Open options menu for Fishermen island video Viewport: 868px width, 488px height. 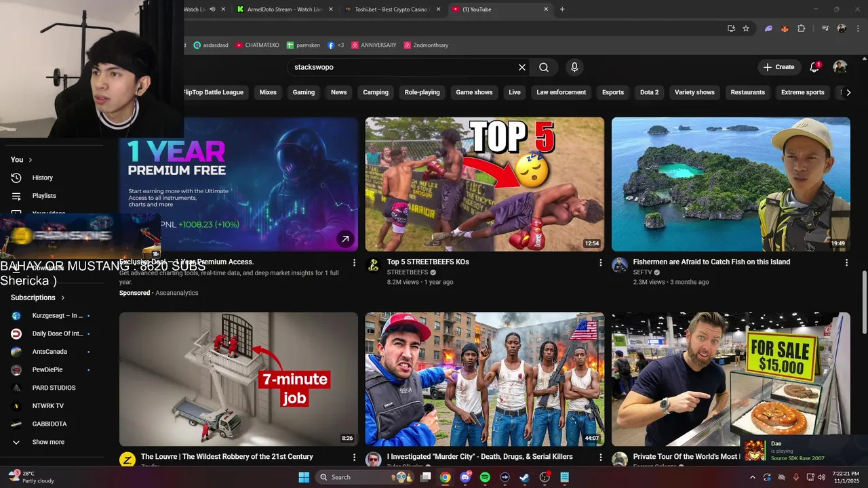(846, 262)
